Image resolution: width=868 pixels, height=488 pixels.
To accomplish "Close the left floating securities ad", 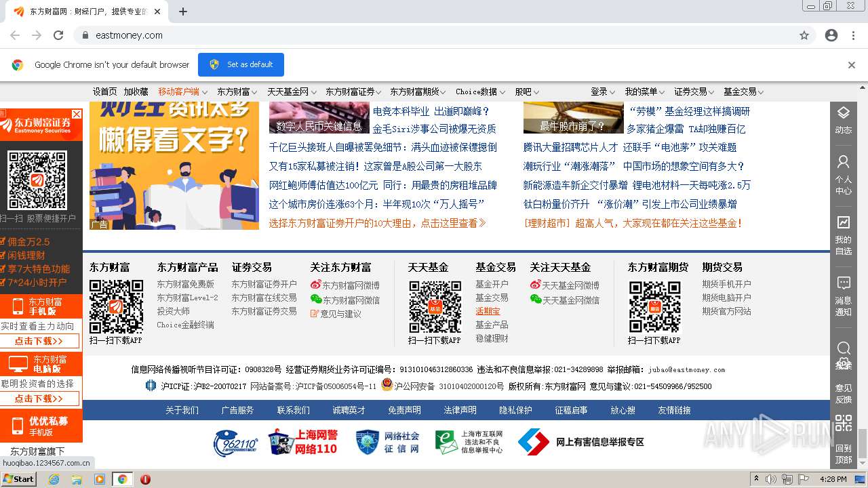I will click(x=77, y=114).
